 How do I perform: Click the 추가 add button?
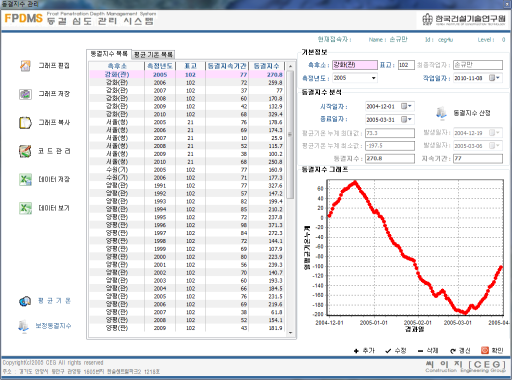[364, 351]
